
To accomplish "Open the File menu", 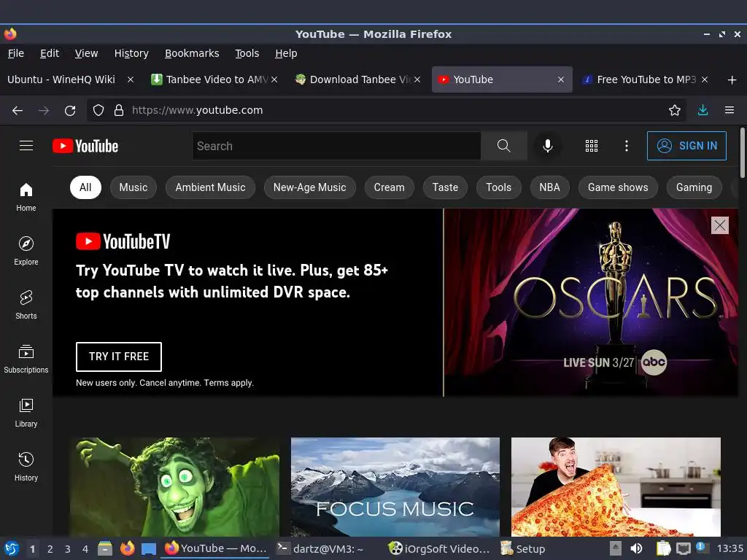I will [16, 53].
